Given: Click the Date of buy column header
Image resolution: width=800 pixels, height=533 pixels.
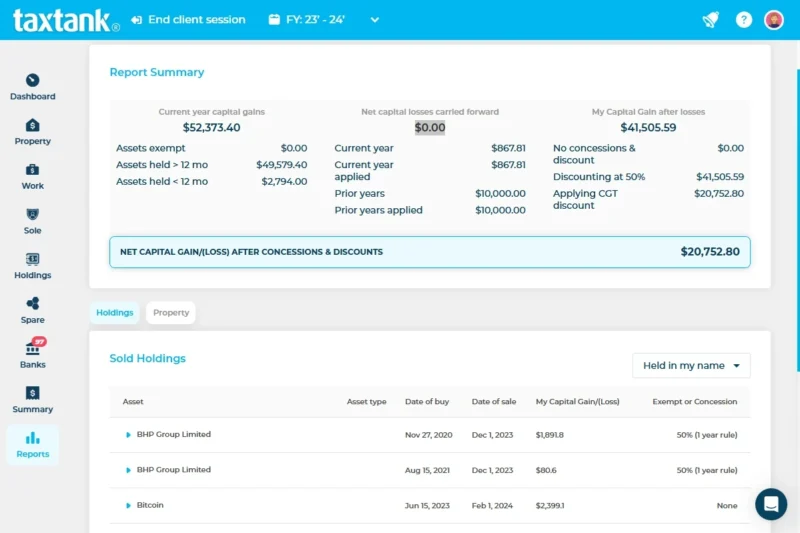Looking at the screenshot, I should 427,401.
